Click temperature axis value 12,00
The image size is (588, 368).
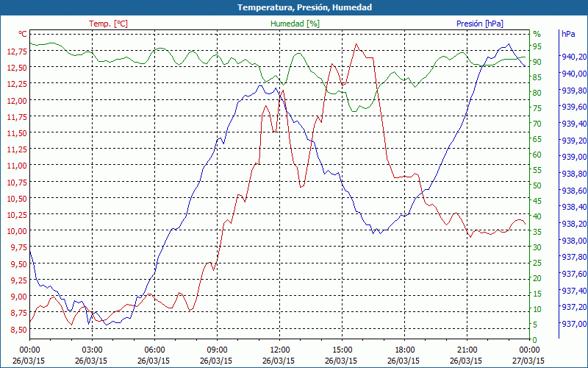click(17, 100)
